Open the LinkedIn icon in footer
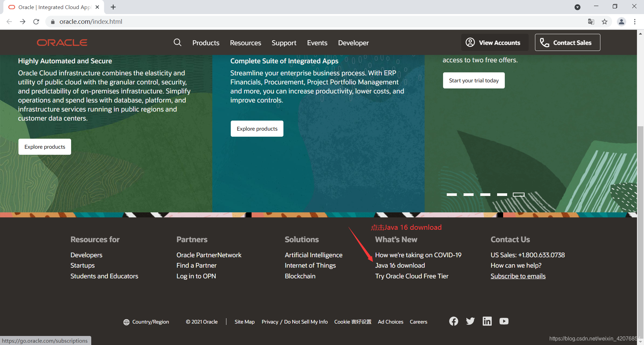Viewport: 644px width, 345px height. (487, 321)
